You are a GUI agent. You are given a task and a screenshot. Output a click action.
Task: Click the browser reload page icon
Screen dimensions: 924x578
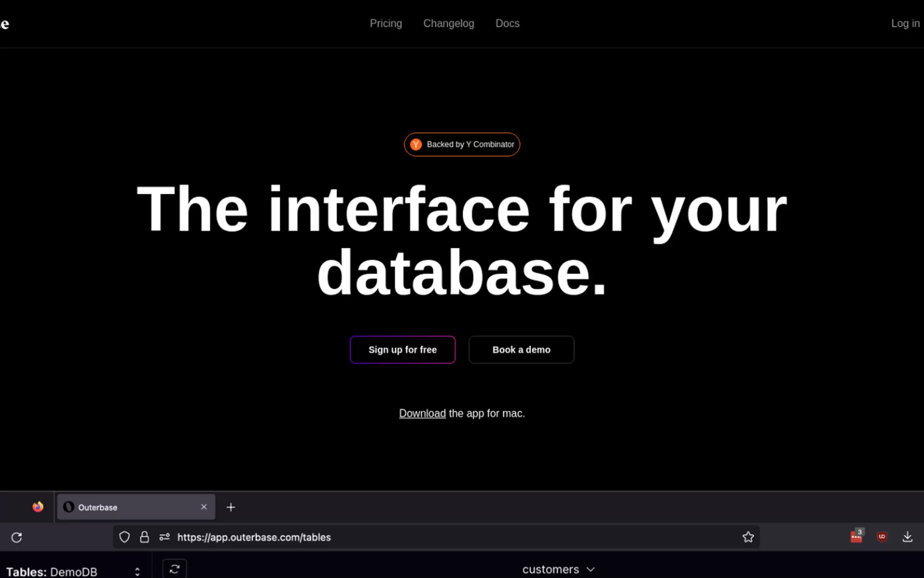16,537
